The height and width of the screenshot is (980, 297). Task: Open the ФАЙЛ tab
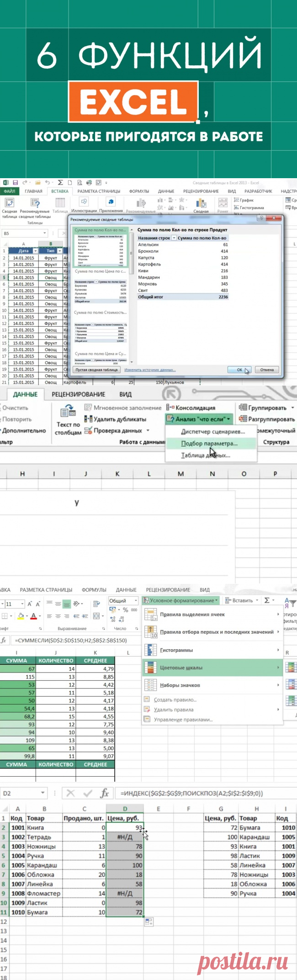[10, 191]
